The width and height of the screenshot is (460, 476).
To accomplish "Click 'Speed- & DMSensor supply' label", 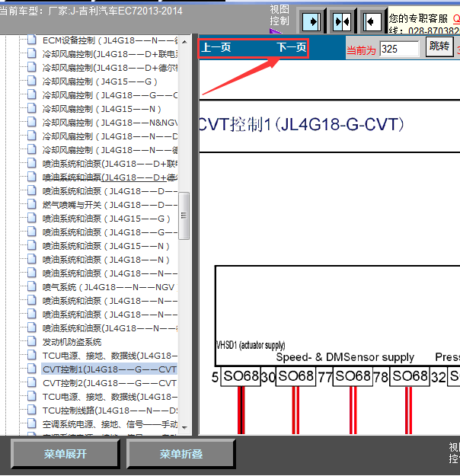I will (x=345, y=357).
